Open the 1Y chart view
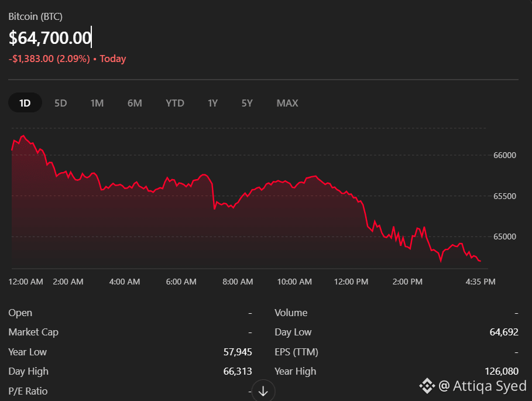The image size is (532, 401). point(212,103)
